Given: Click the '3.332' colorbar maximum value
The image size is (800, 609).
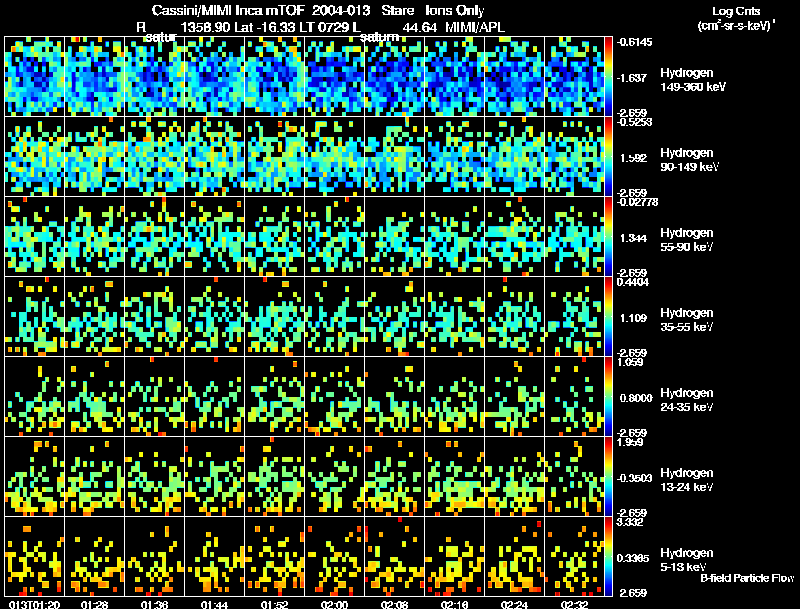Looking at the screenshot, I should pos(630,522).
